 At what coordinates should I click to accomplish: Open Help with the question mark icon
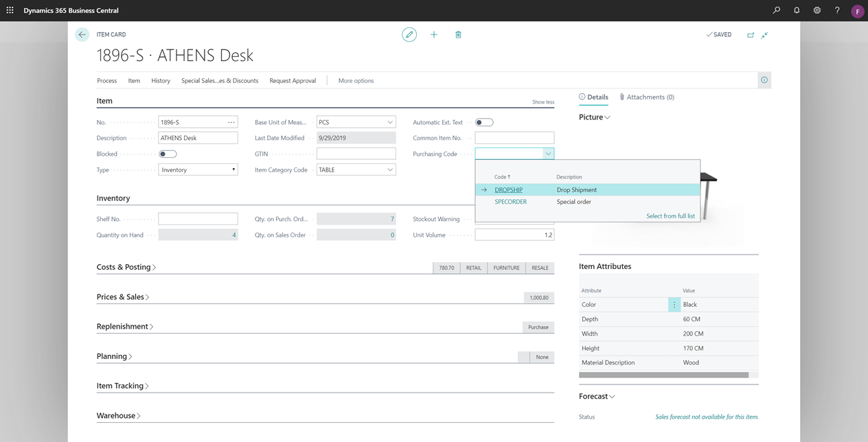[x=836, y=10]
